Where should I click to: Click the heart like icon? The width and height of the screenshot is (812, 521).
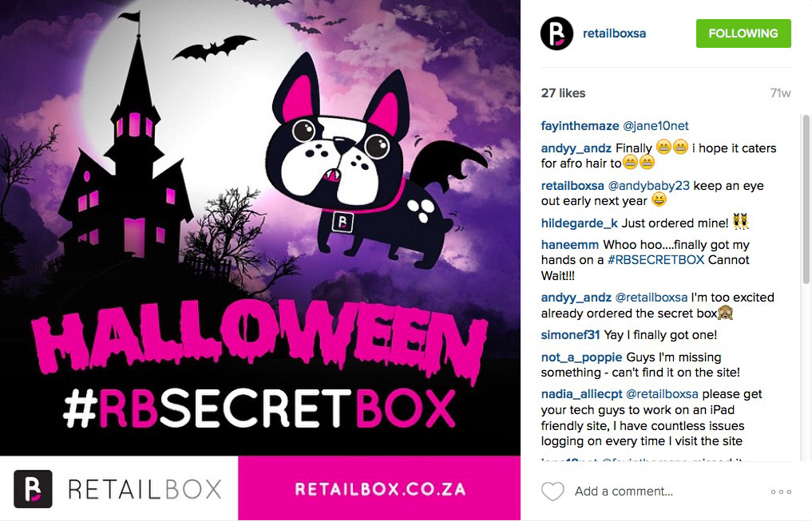point(553,491)
